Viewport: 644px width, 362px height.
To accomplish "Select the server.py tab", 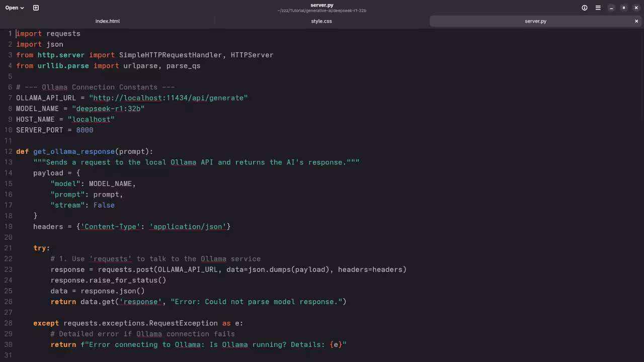I will (535, 21).
